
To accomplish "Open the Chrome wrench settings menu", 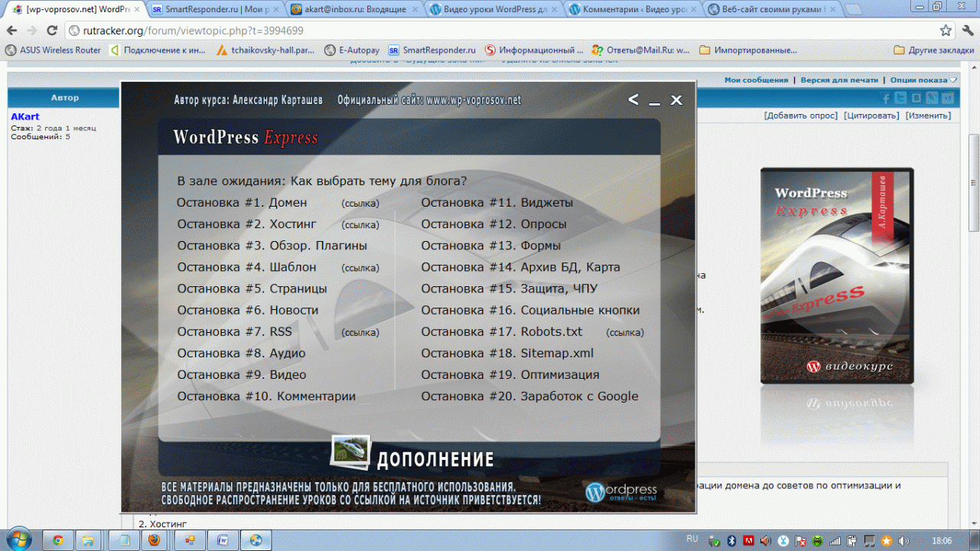I will pyautogui.click(x=968, y=31).
